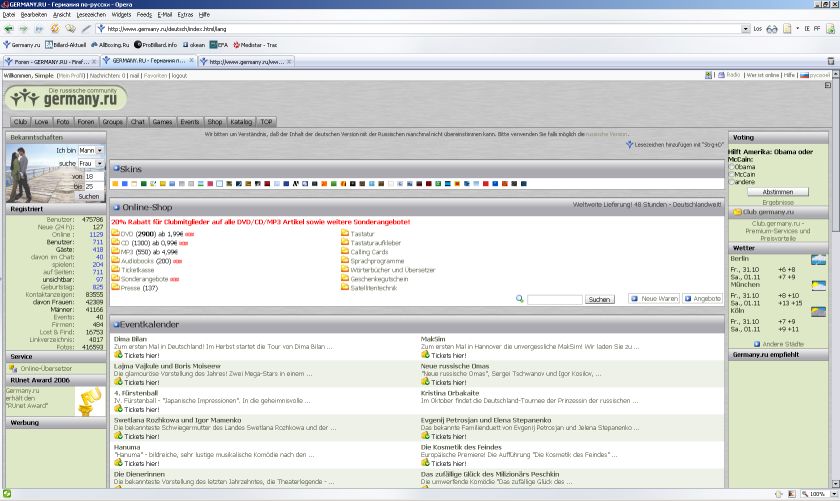The height and width of the screenshot is (501, 840).
Task: Click the Satellitentechnik folder icon
Action: (x=345, y=288)
